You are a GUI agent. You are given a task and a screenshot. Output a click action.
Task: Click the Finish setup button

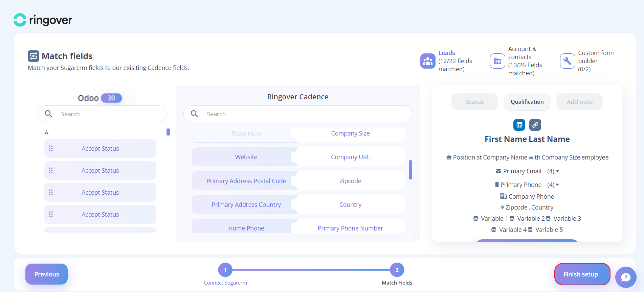tap(582, 274)
